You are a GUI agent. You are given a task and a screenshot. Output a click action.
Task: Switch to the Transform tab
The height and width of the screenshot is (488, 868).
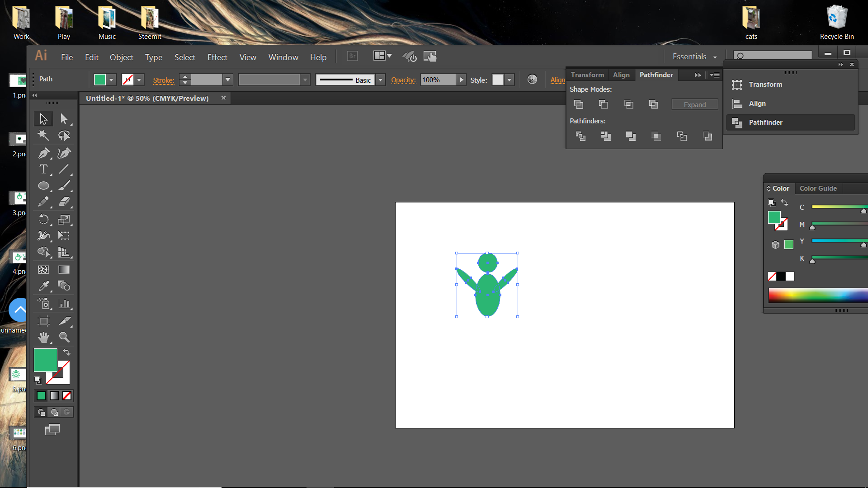pyautogui.click(x=587, y=75)
